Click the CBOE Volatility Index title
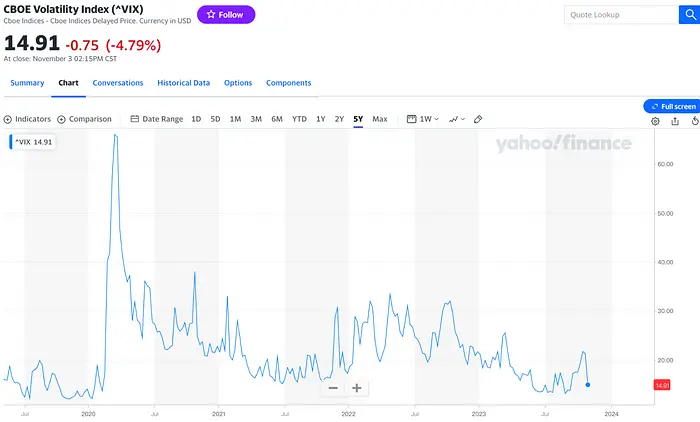The image size is (700, 422). [x=74, y=9]
